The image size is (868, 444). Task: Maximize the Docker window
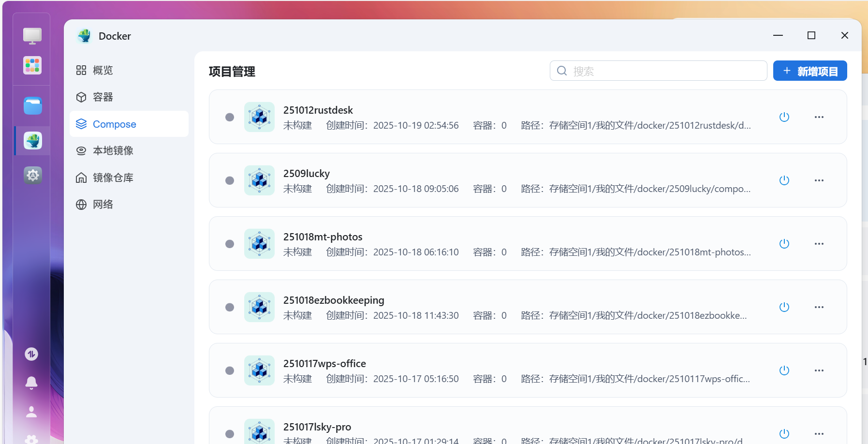tap(811, 35)
